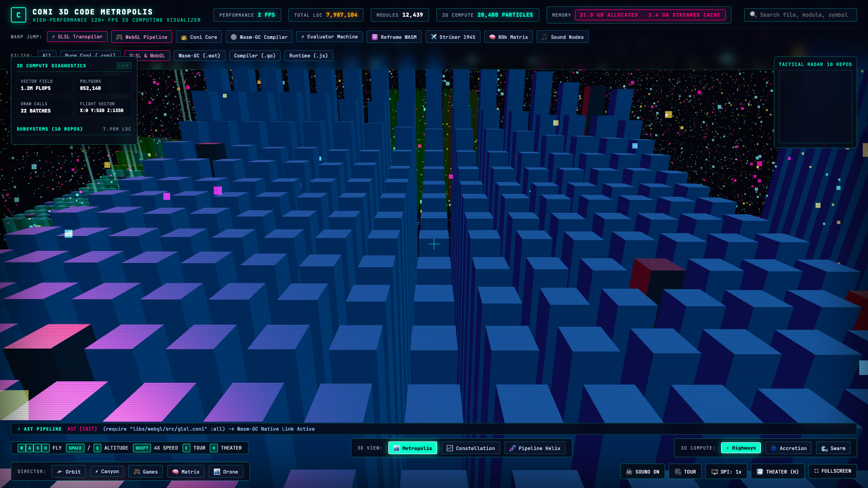This screenshot has width=868, height=488.
Task: Click the search magnifier icon
Action: (753, 15)
